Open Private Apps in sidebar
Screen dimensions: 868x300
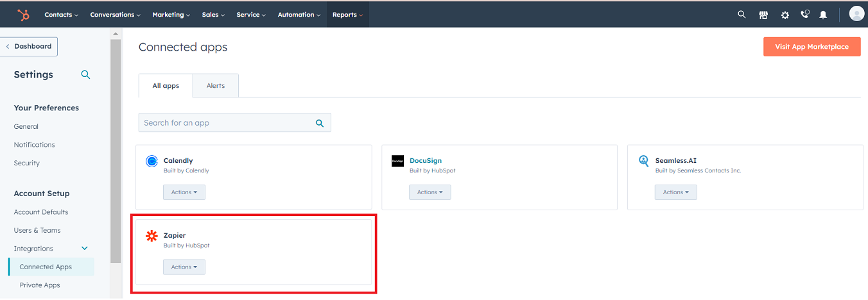pyautogui.click(x=40, y=285)
